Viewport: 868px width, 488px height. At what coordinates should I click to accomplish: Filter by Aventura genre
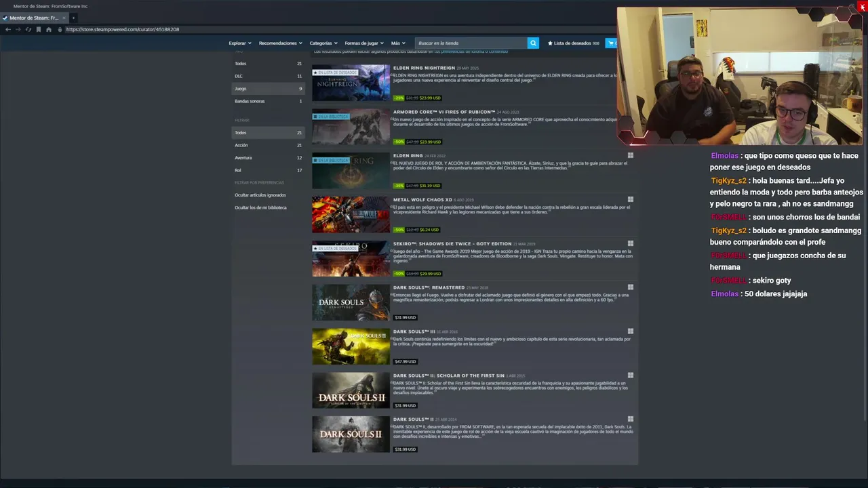click(268, 158)
